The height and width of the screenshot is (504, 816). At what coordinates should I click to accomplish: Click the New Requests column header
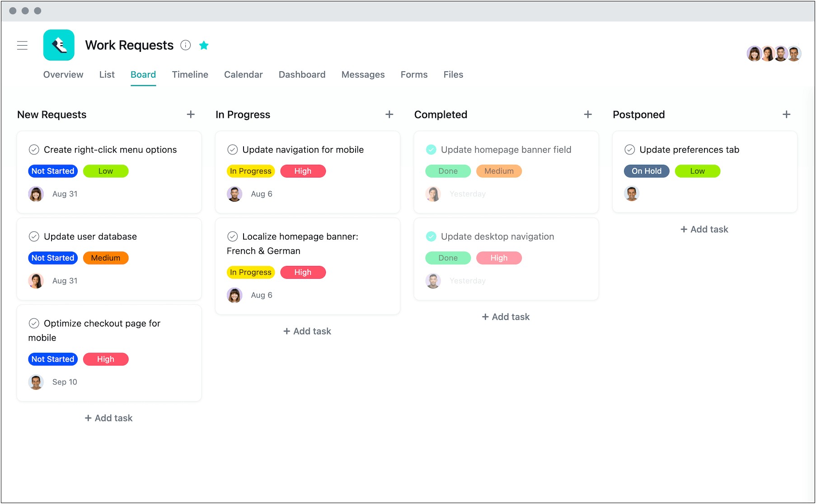[x=52, y=115]
